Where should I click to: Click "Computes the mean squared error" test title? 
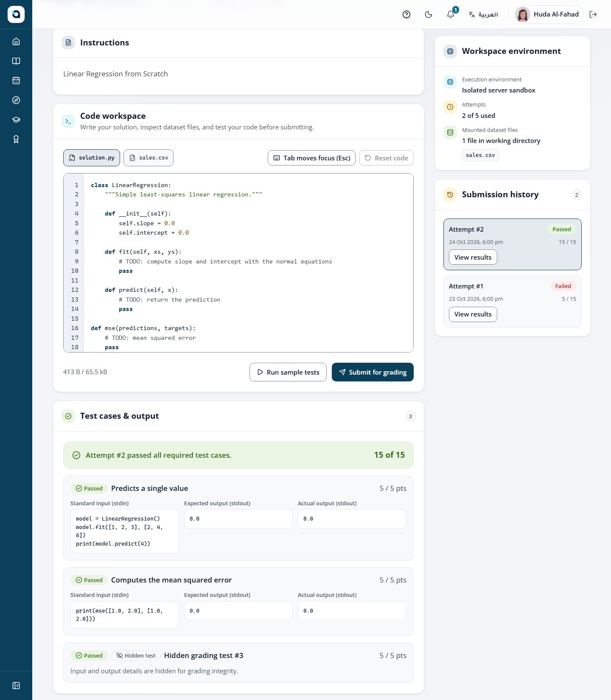(171, 580)
